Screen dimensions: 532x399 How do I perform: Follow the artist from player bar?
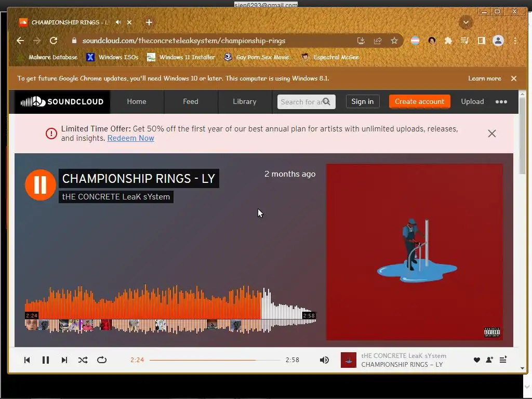pos(489,360)
